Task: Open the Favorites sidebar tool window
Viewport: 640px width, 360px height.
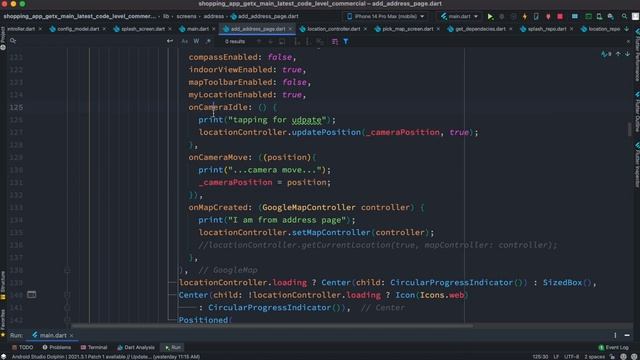Action: coord(3,322)
